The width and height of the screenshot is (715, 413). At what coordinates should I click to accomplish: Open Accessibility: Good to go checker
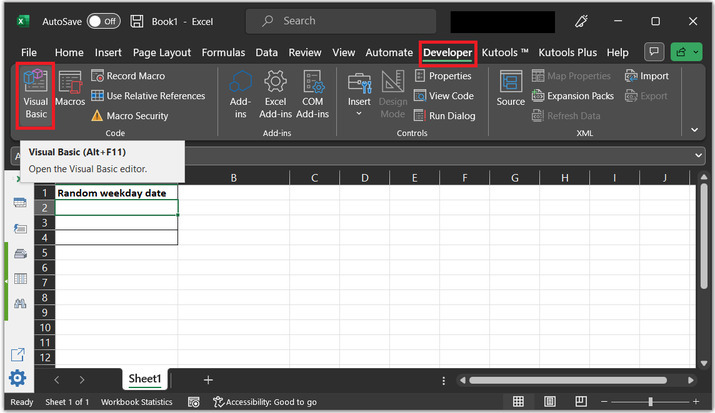tap(265, 402)
